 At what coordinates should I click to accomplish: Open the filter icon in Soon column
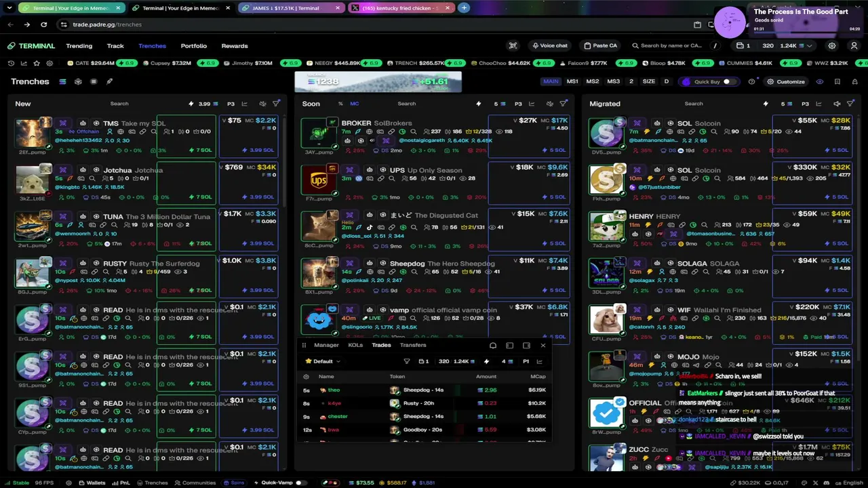coord(564,104)
